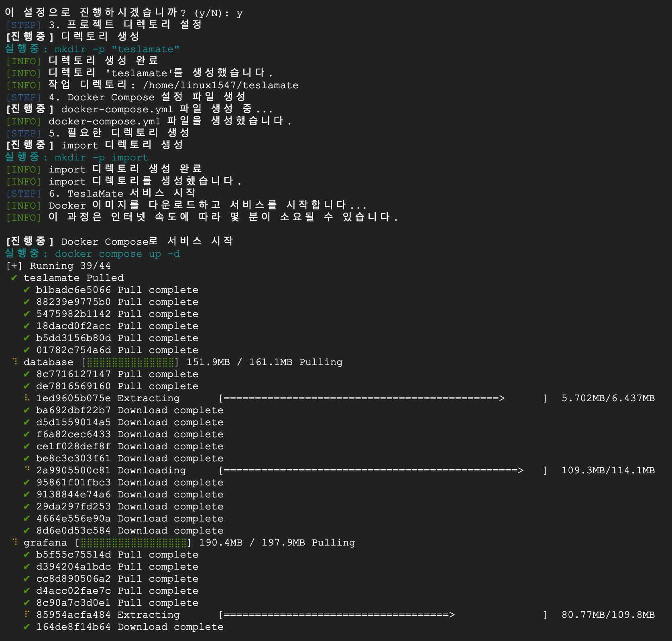The image size is (672, 641).
Task: Click the checkmark next to 18dacd0f2acc
Action: point(27,326)
